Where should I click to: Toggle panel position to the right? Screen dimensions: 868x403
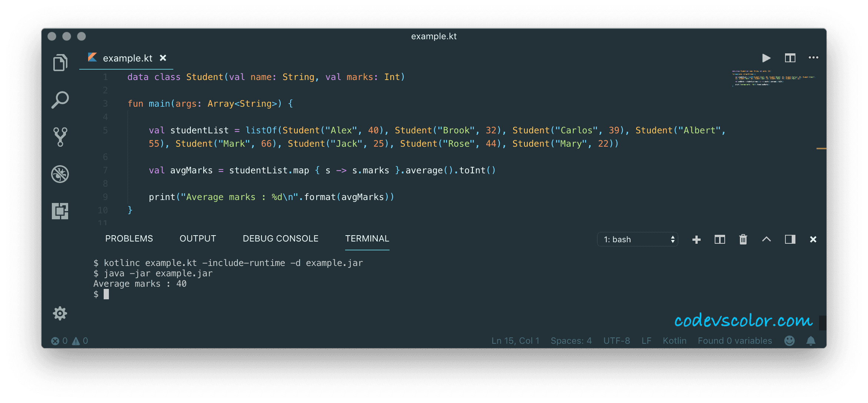790,239
